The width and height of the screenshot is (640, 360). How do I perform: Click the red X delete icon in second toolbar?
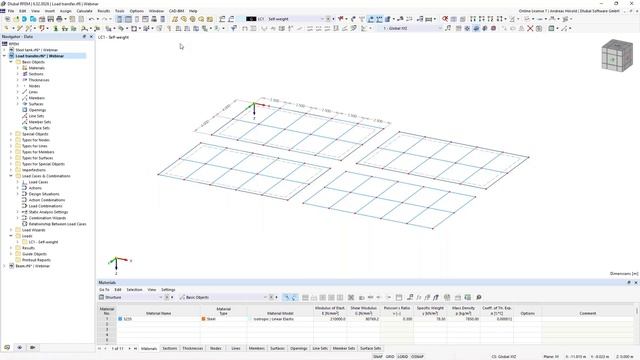(530, 29)
